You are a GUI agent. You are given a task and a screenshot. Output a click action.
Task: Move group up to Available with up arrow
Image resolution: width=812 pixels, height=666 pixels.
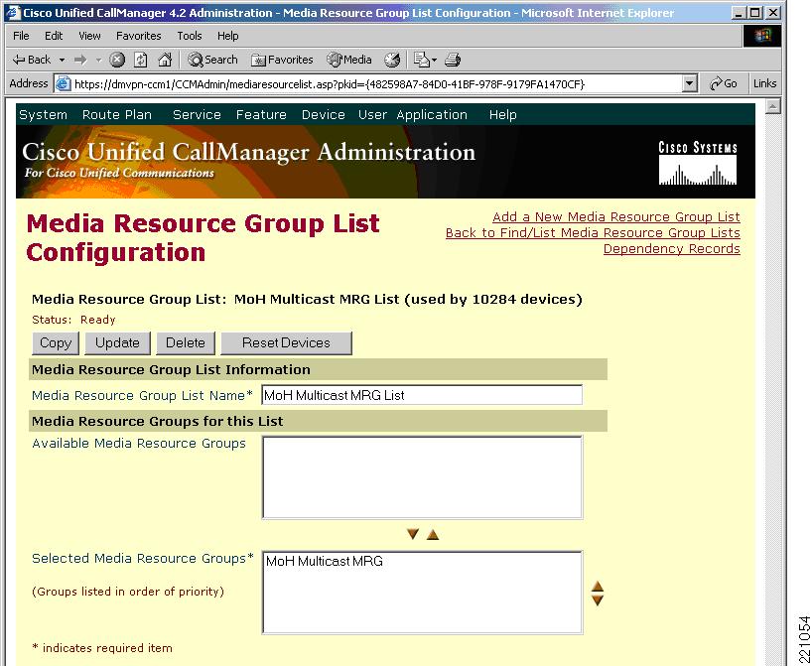433,534
